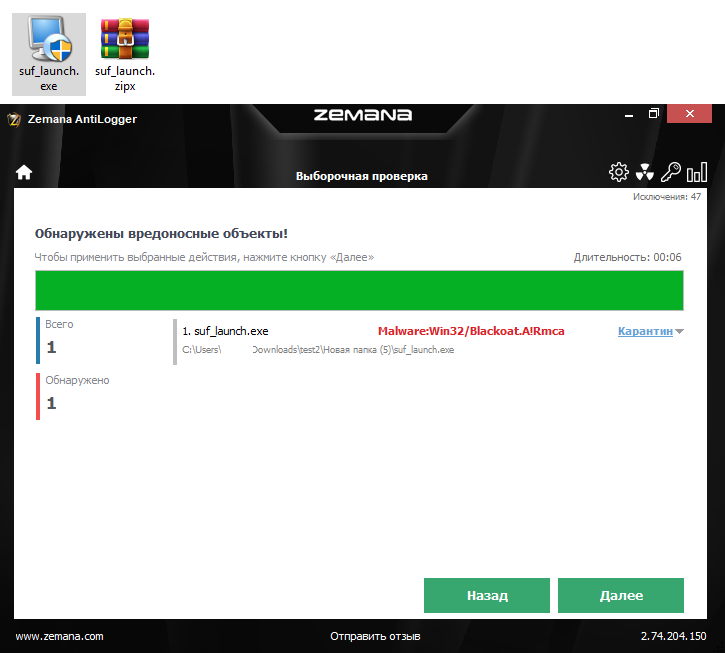Click the detected file path text
This screenshot has width=725, height=653.
point(318,350)
